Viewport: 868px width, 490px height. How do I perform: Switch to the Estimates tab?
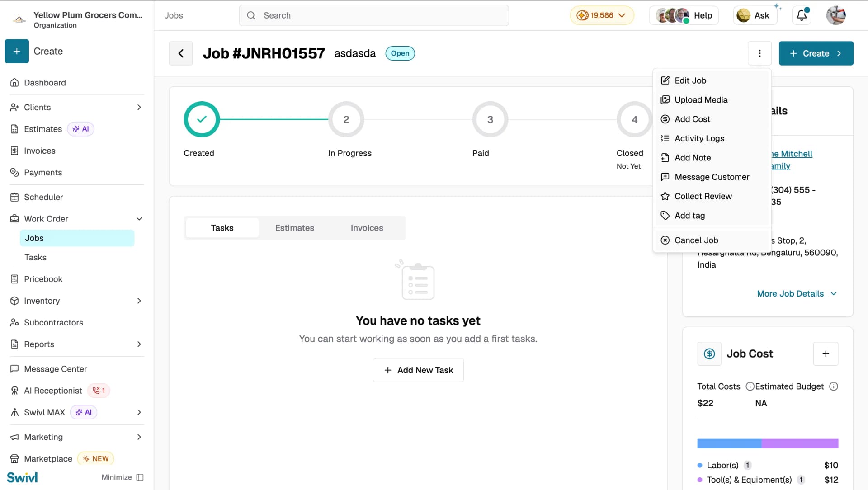(294, 228)
